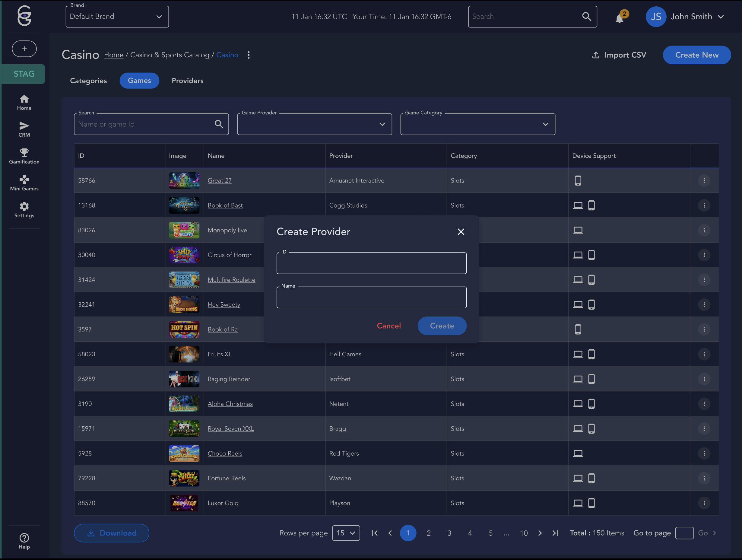Change rows per page dropdown
The image size is (742, 560).
click(346, 533)
